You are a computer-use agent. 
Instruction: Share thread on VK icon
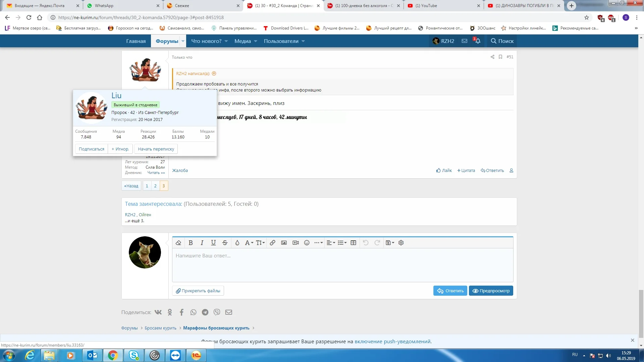coord(158,312)
